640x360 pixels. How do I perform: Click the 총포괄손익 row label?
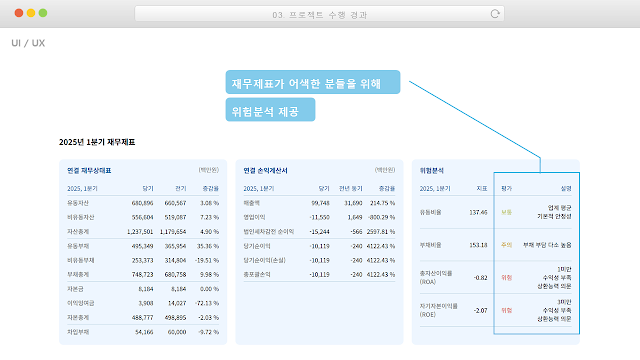(257, 274)
